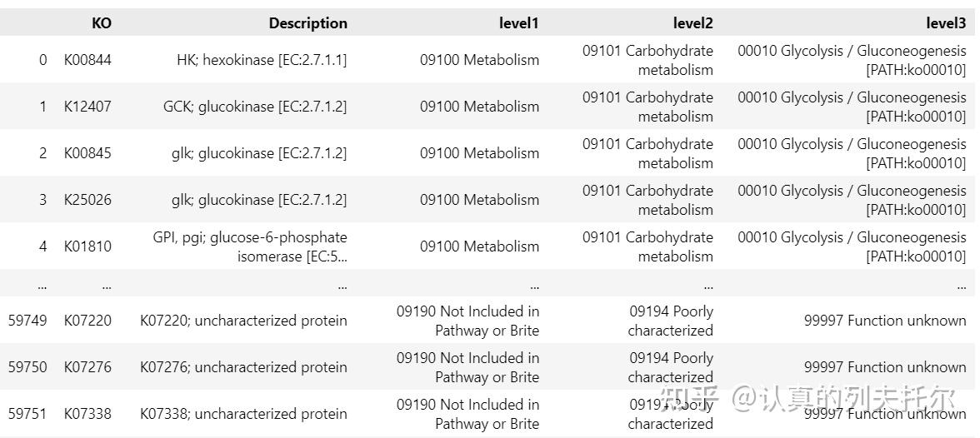Click the HK; hexokinase description cell
This screenshot has height=438, width=980.
click(262, 60)
